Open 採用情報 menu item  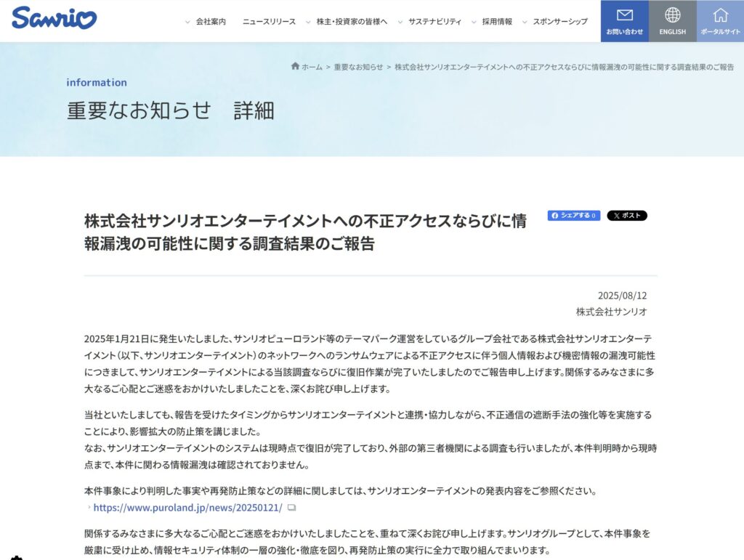[x=497, y=21]
